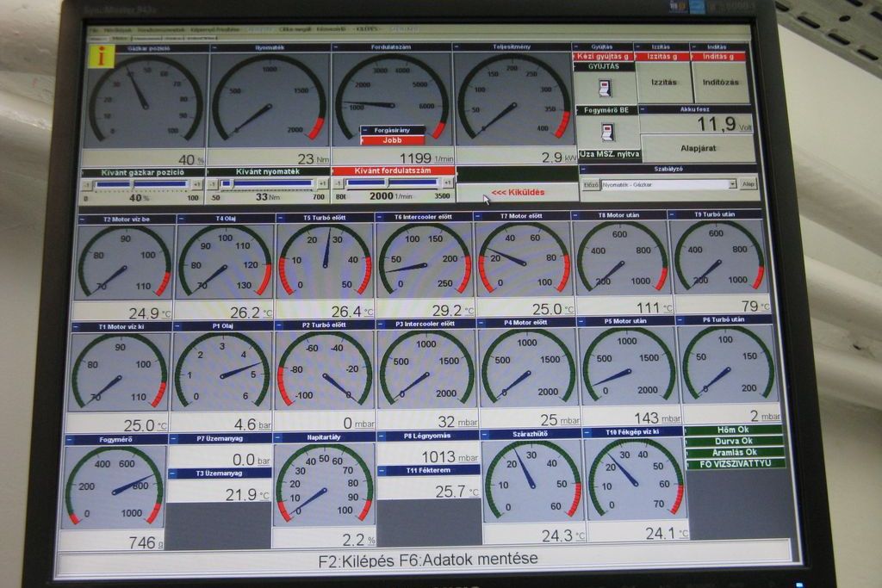Click the Napitartály level gauge
882x588 pixels.
[x=324, y=485]
